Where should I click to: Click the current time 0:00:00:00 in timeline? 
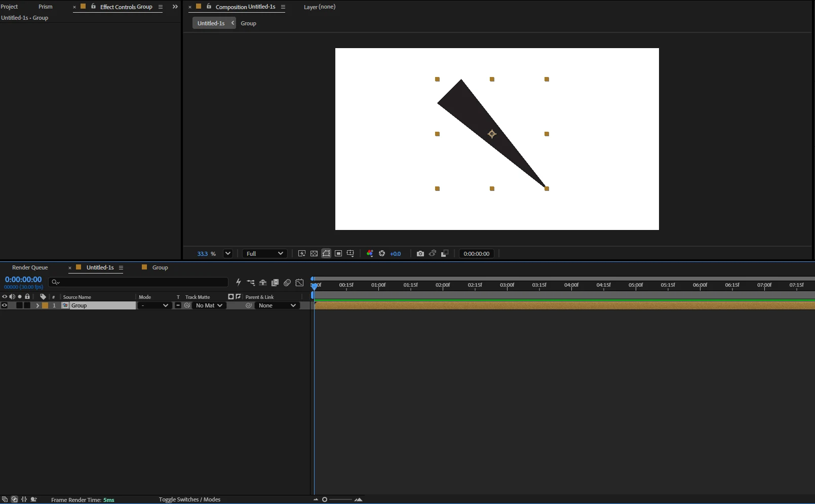pyautogui.click(x=23, y=280)
